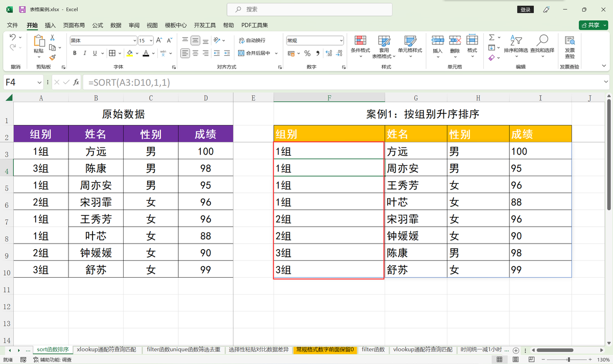The height and width of the screenshot is (364, 613).
Task: Click the accounting number format icon
Action: (x=292, y=53)
